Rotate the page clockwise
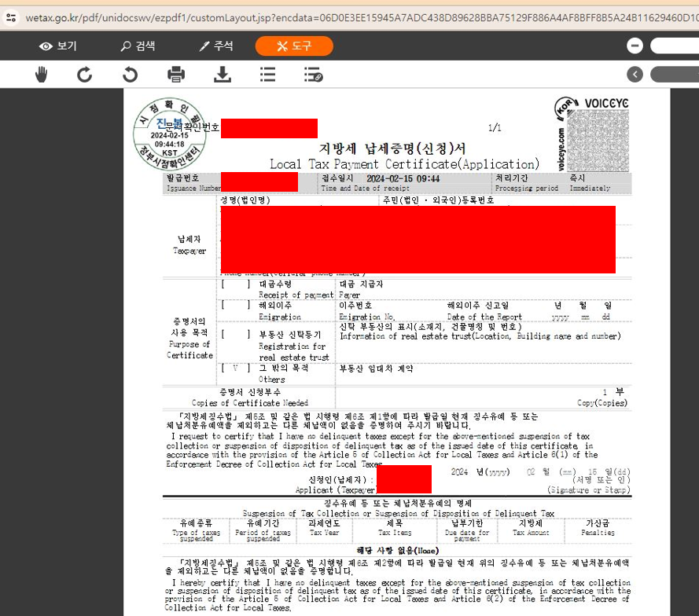699x616 pixels. coord(84,75)
